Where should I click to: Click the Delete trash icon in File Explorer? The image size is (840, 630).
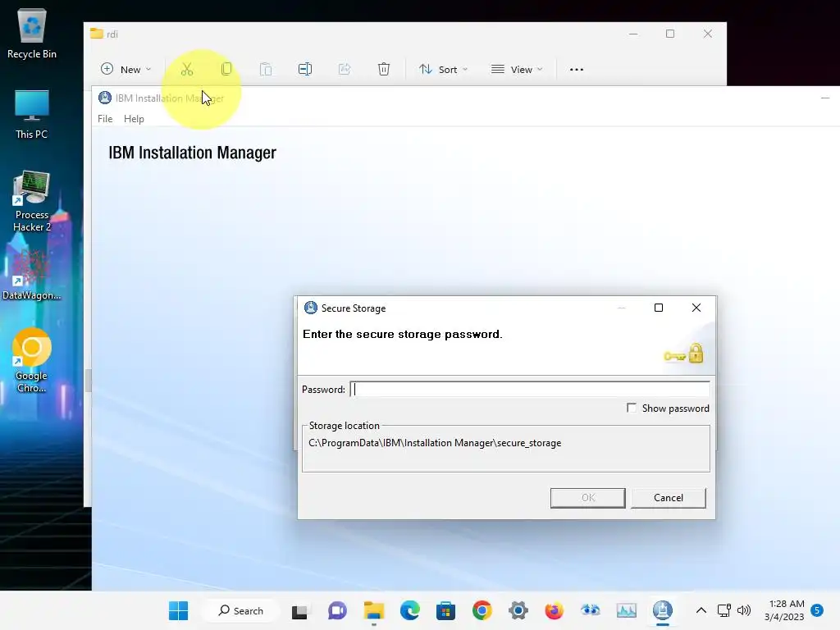coord(384,69)
